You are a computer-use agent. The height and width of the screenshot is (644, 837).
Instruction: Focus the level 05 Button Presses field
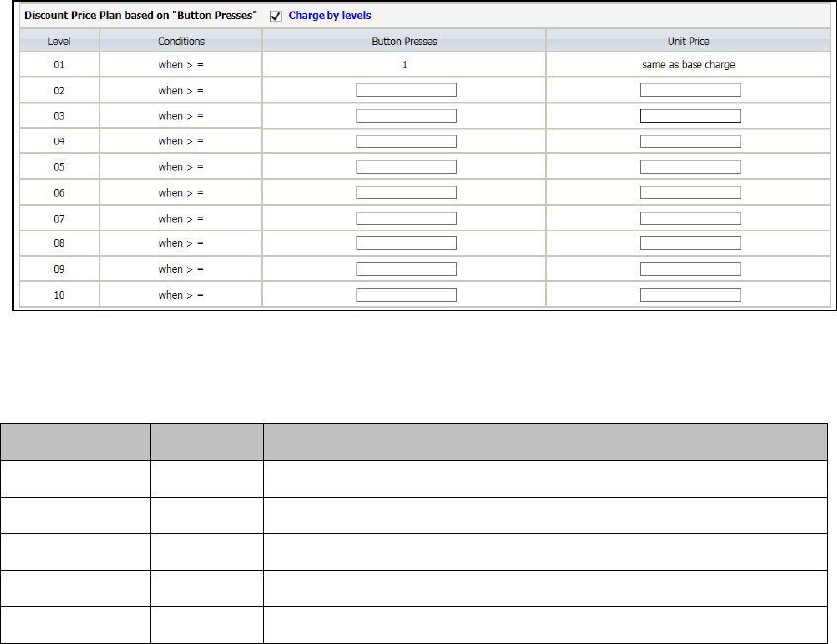407,167
